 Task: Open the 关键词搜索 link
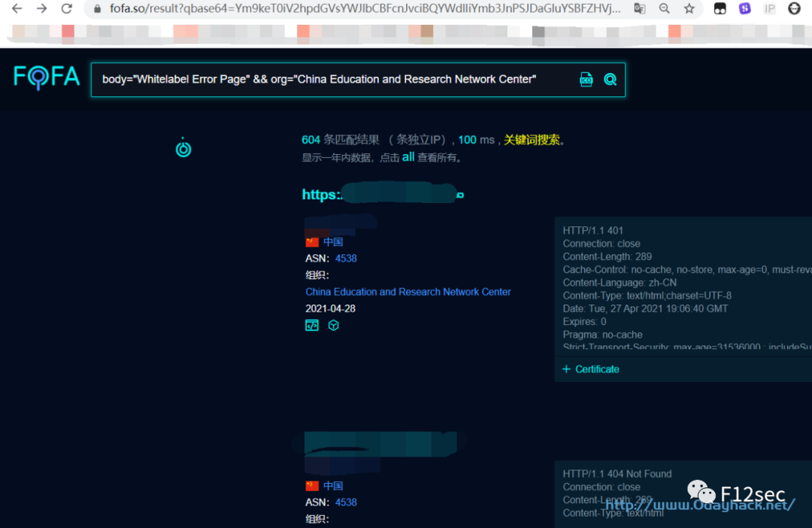point(532,140)
